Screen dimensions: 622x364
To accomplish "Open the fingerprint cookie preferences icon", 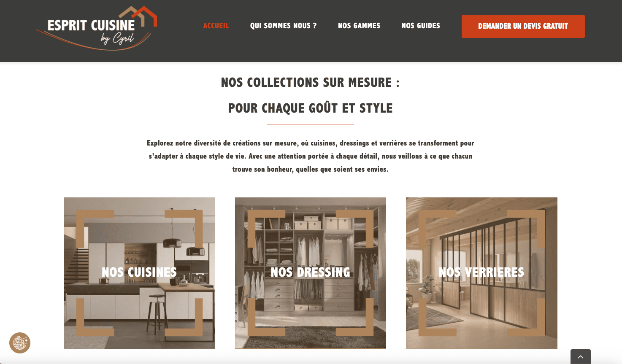I will pos(20,342).
